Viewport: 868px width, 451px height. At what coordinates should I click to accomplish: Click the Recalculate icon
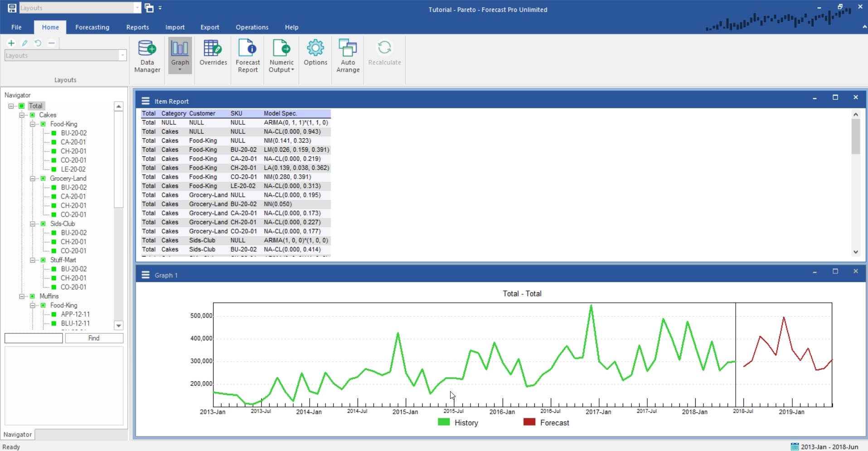[384, 48]
